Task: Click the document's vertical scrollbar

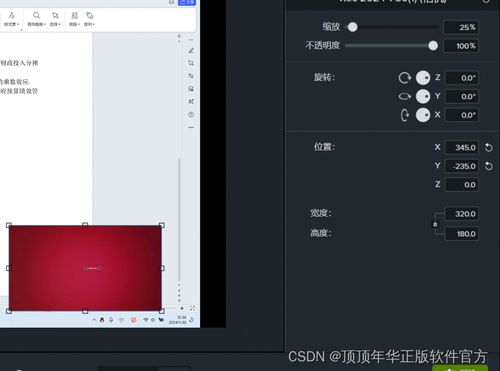Action: coord(179,220)
